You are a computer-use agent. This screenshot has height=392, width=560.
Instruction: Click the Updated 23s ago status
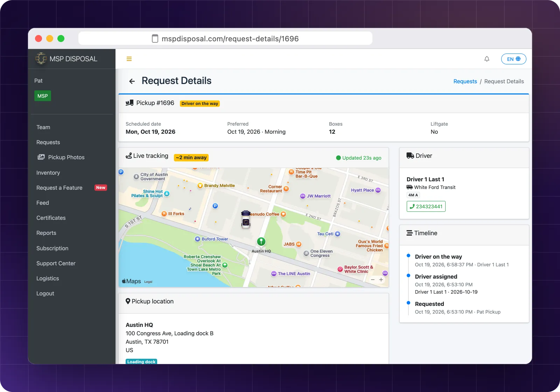(359, 158)
